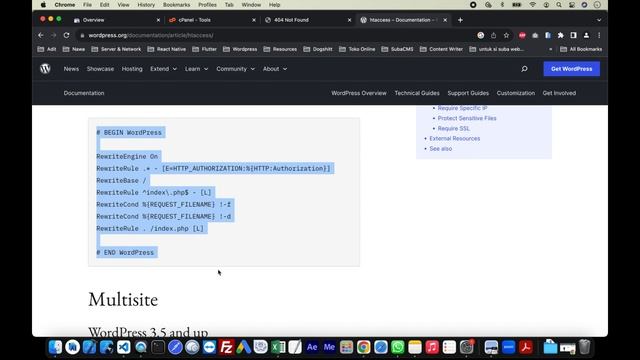Open the Adblock Plus extension icon

(x=522, y=36)
